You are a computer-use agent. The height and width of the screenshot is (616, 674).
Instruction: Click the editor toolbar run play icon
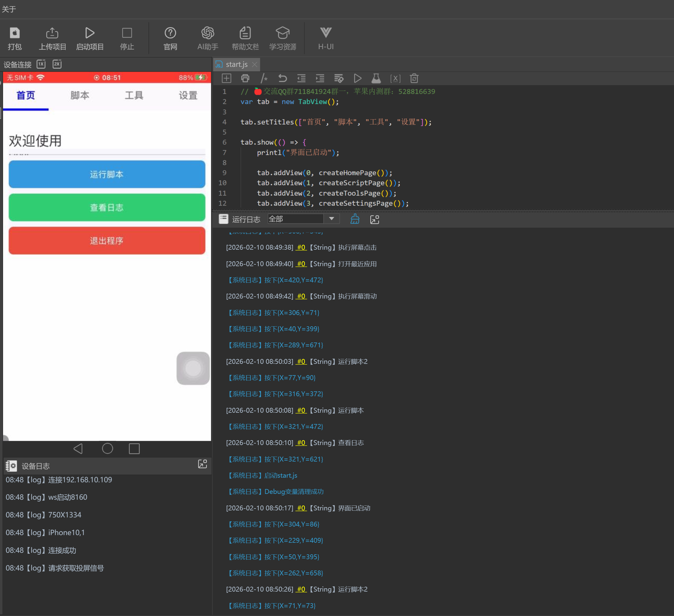[357, 78]
